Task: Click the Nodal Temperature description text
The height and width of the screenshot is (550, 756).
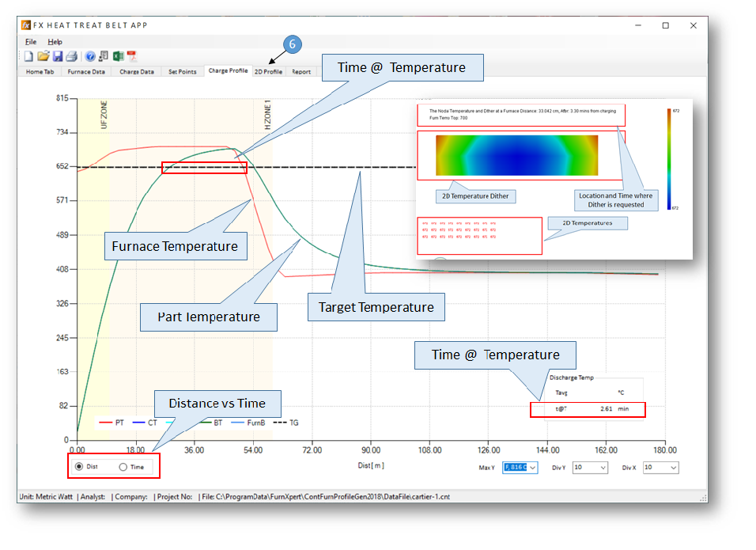Action: (x=522, y=114)
